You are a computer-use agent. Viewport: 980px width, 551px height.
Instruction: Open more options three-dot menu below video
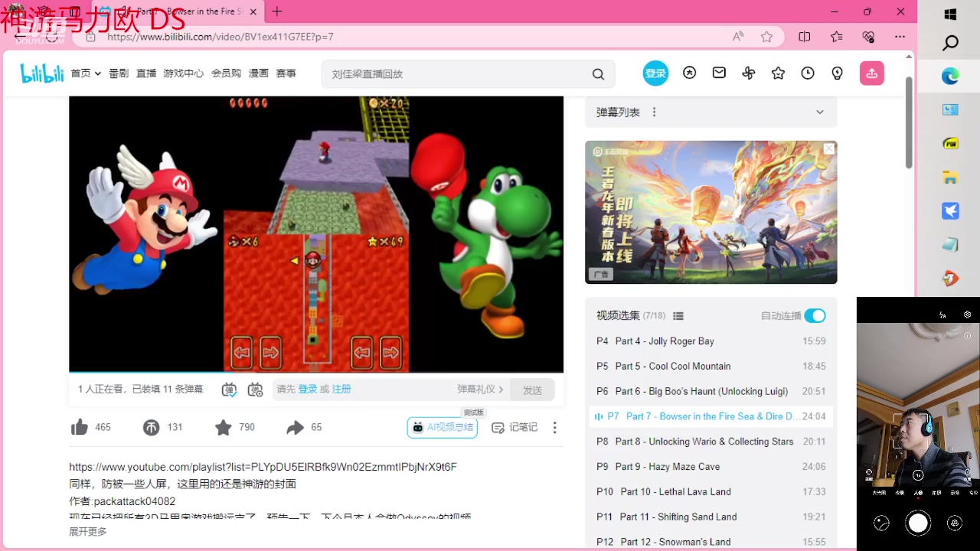[555, 428]
